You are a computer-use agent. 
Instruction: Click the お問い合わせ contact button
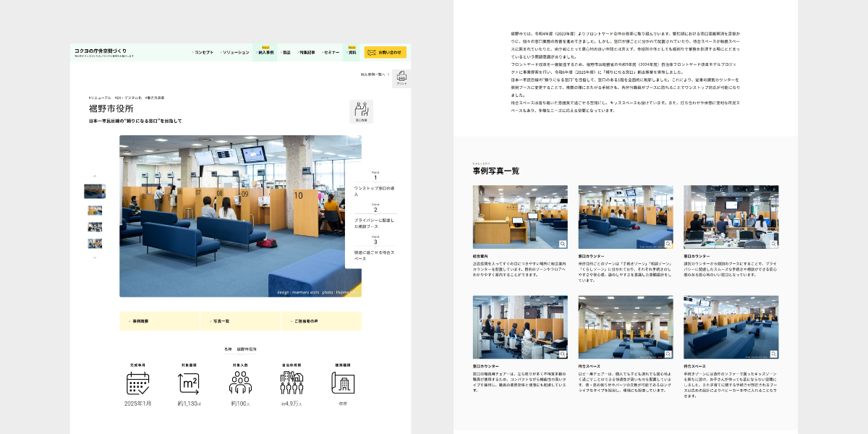pyautogui.click(x=386, y=52)
